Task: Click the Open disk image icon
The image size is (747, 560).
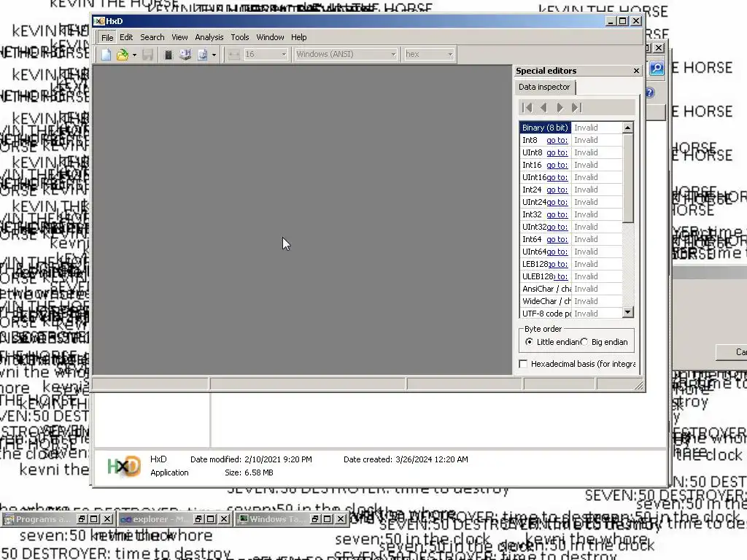Action: 203,55
